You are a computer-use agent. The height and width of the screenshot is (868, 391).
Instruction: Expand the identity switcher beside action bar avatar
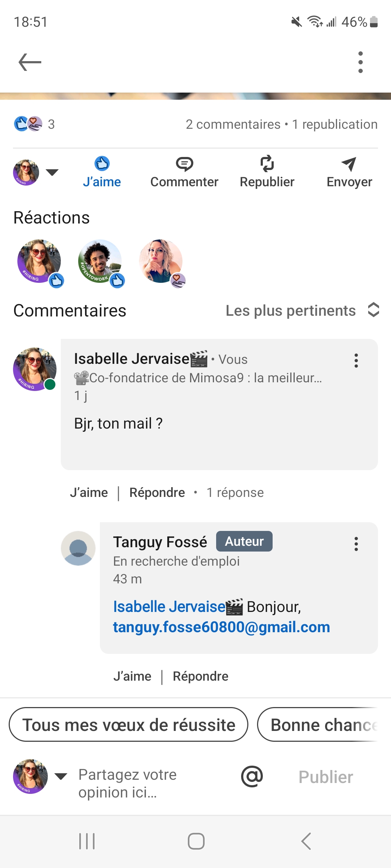click(52, 173)
